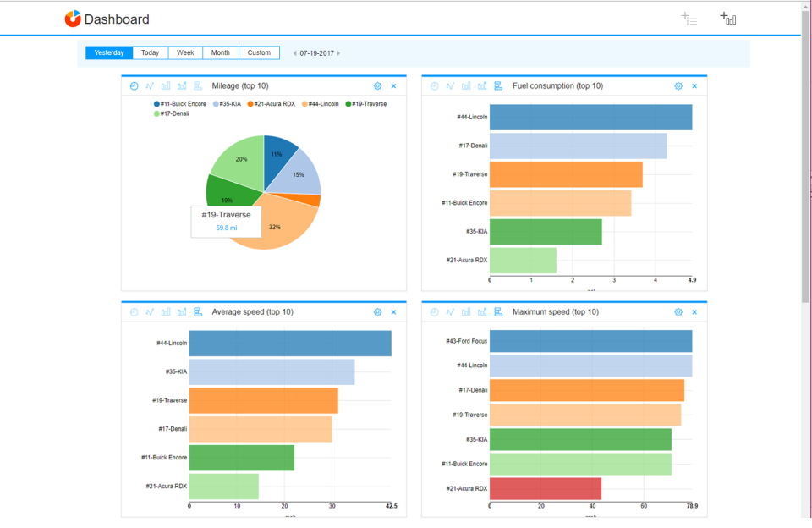
Task: Switch to the Today tab
Action: click(150, 52)
